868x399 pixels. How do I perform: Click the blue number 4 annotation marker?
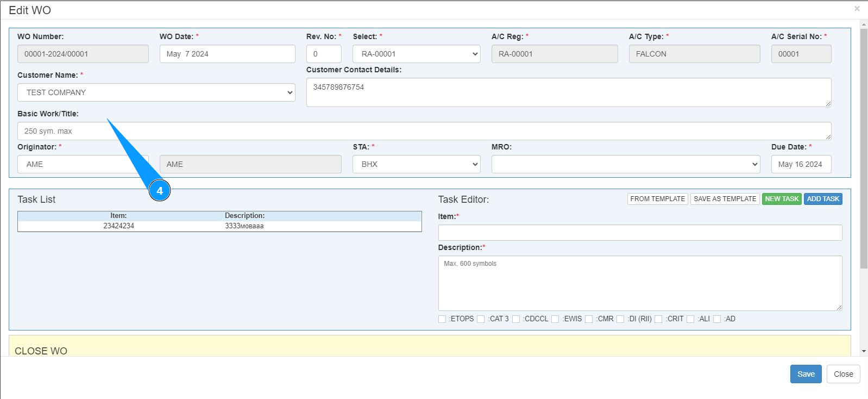160,191
